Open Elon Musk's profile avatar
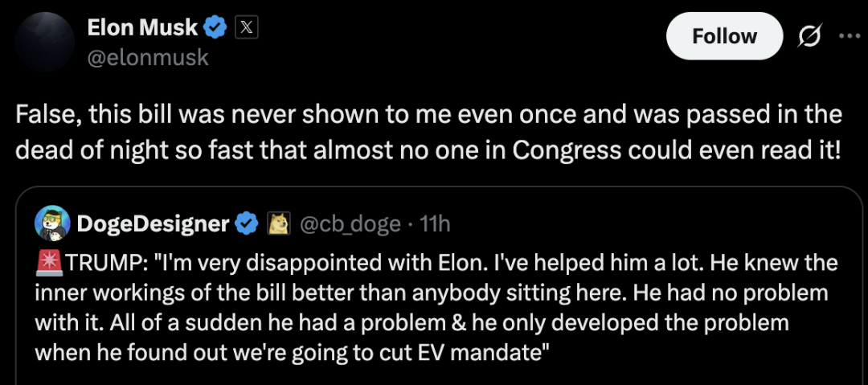Image resolution: width=868 pixels, height=385 pixels. (x=45, y=42)
